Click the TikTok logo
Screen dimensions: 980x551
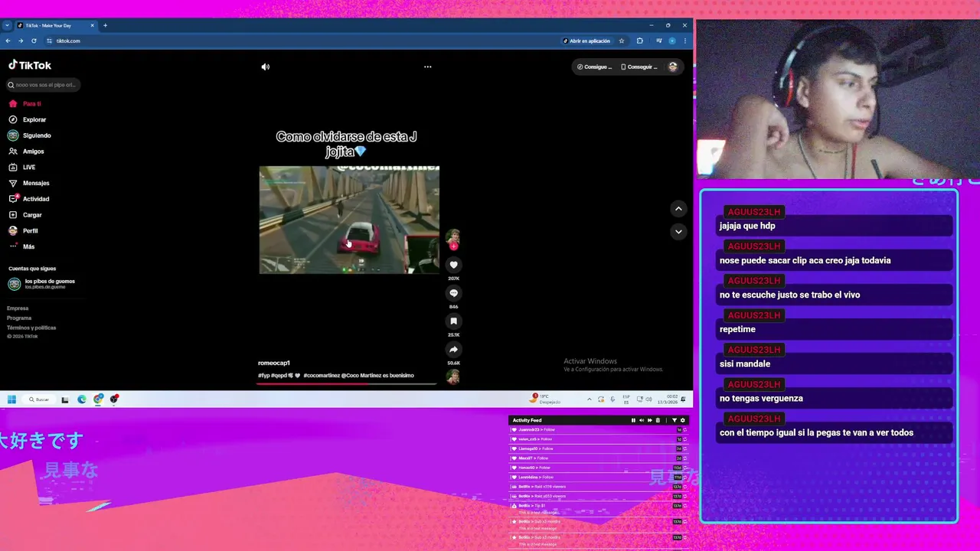pos(30,65)
